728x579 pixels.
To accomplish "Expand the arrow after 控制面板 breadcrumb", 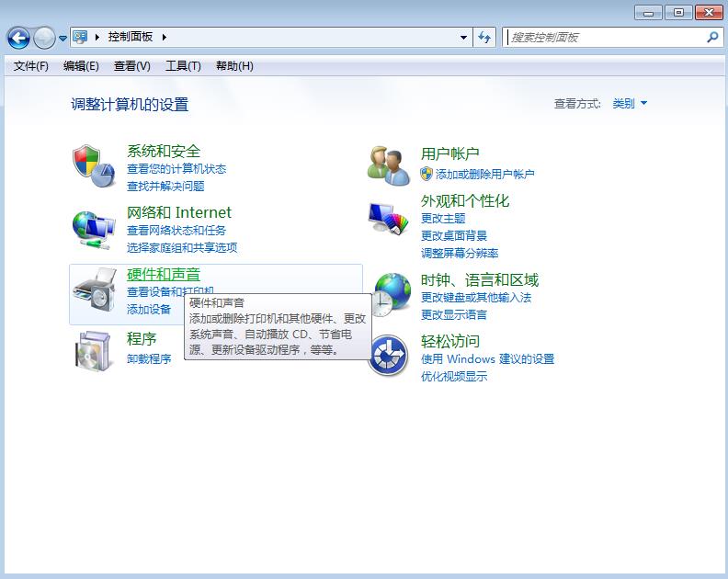I will [x=165, y=37].
